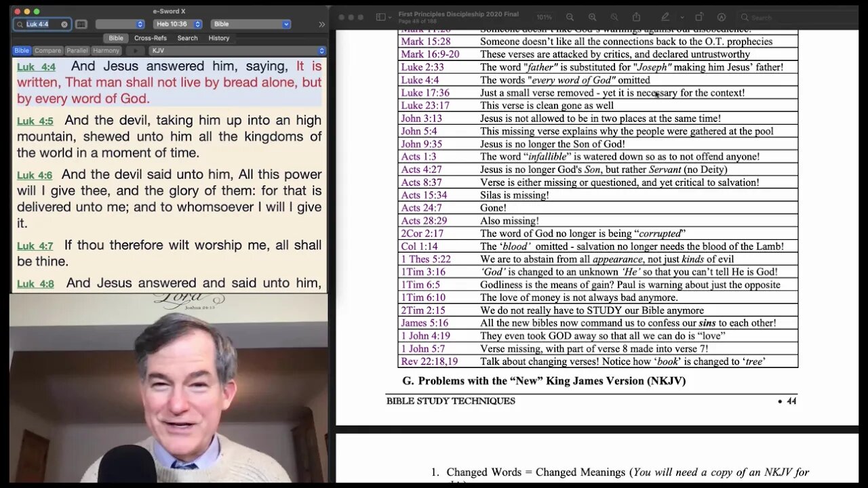Click the 101% zoom level indicator

tap(544, 17)
